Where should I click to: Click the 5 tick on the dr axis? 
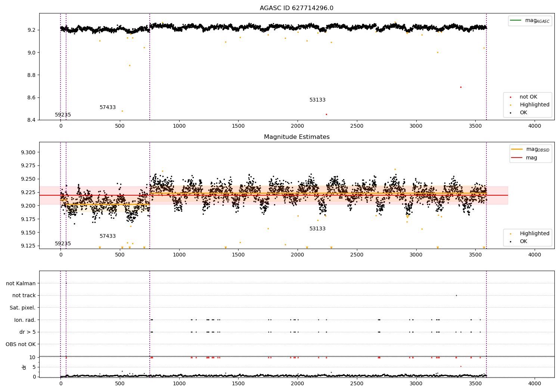34,367
